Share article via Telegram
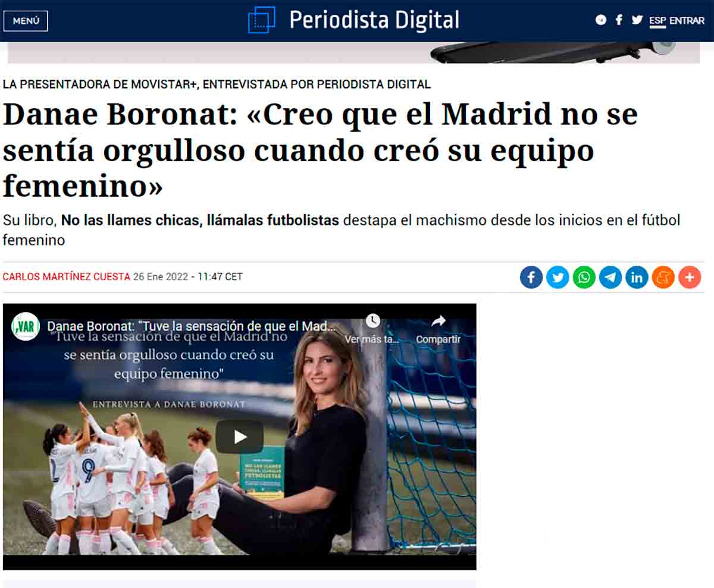 (x=610, y=278)
